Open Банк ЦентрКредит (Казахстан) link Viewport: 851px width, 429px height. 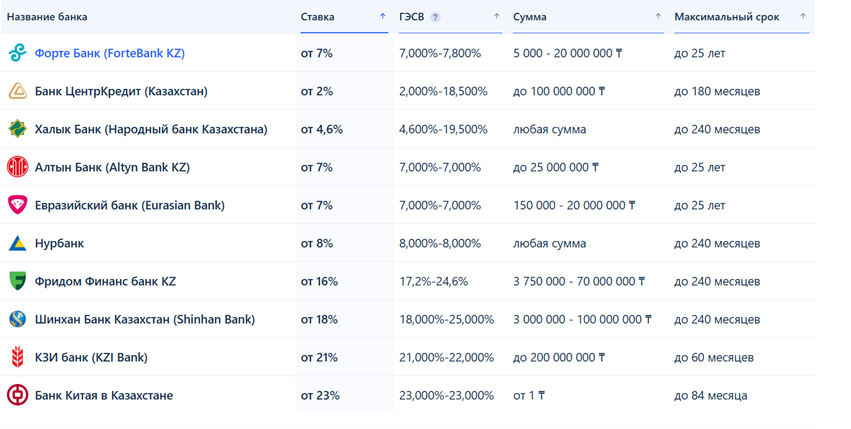coord(121,91)
